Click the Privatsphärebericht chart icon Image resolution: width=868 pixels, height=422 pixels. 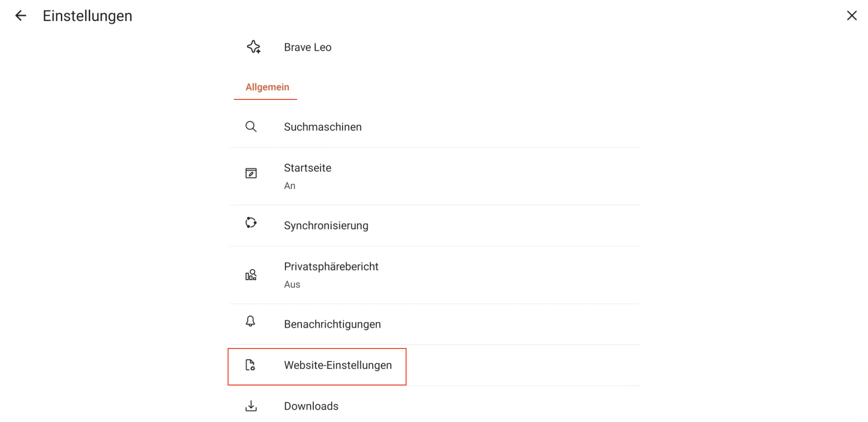(x=251, y=275)
